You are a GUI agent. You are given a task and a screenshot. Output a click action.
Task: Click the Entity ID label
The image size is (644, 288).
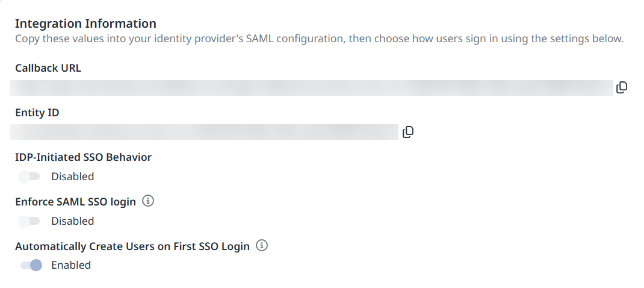point(37,112)
